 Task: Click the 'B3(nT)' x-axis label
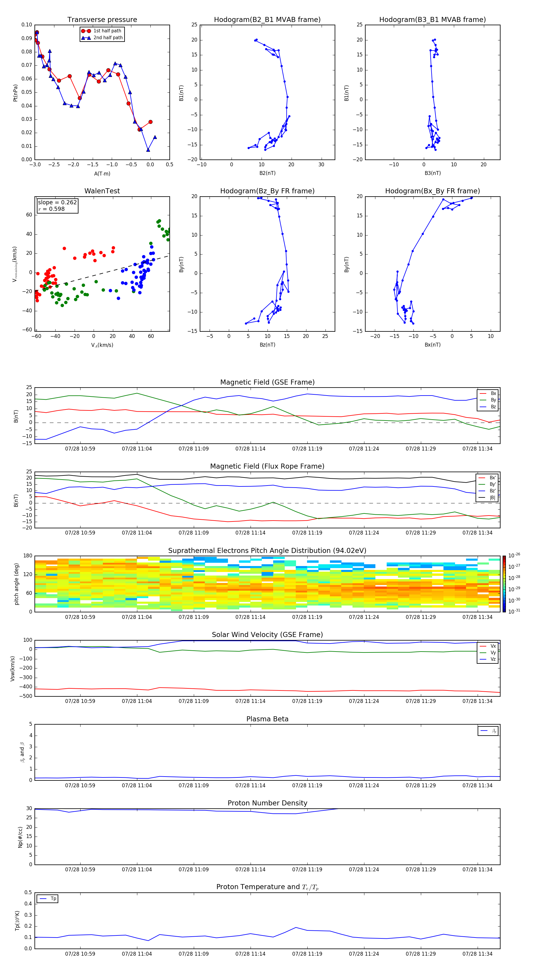(432, 173)
